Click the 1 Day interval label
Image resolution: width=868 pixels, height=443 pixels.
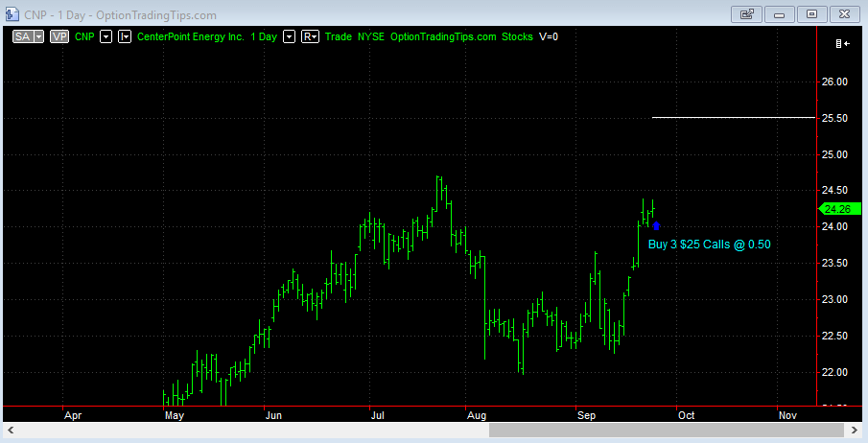point(264,36)
